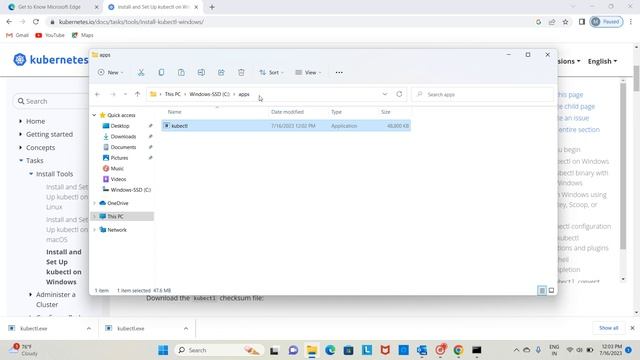
Task: Open Microsoft Edge from taskbar
Action: coord(330,350)
